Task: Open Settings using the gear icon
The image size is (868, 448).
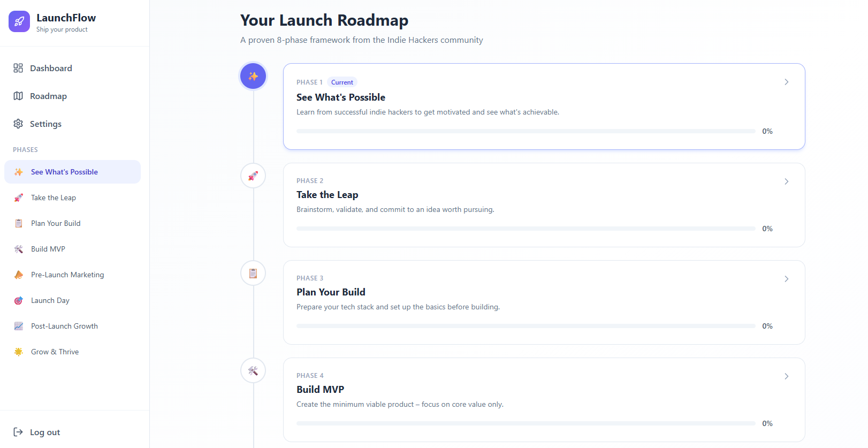Action: pos(18,124)
